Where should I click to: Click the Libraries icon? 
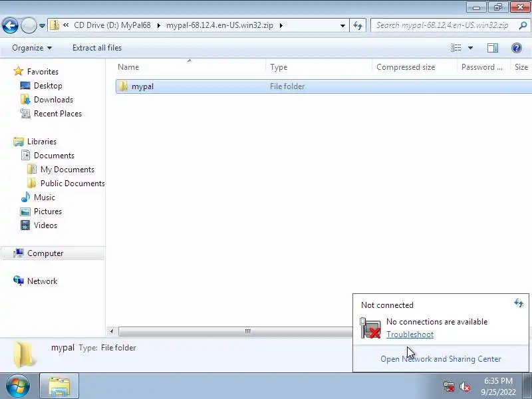tap(19, 142)
